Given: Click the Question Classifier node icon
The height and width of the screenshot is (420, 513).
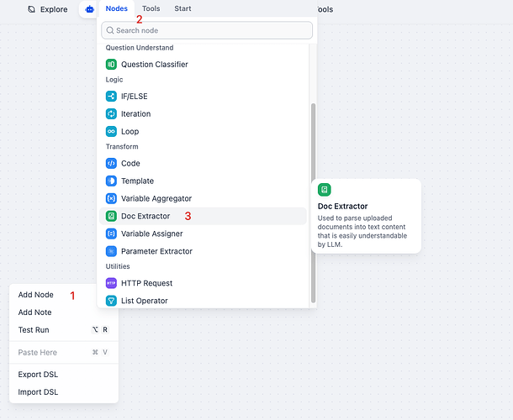Looking at the screenshot, I should pos(111,64).
